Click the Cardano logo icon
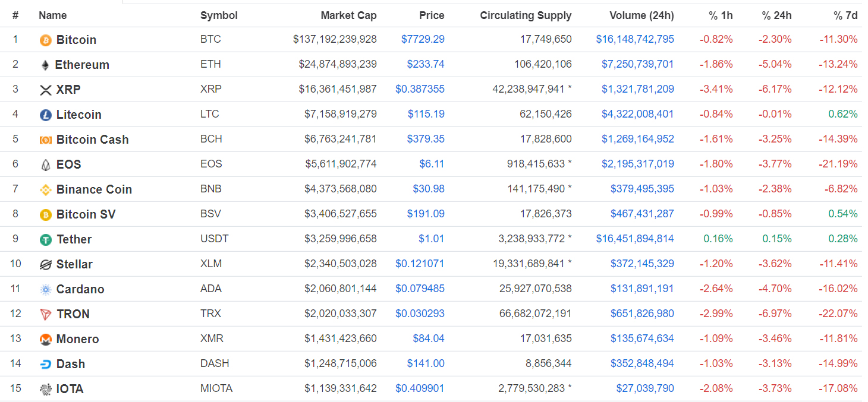 point(45,290)
